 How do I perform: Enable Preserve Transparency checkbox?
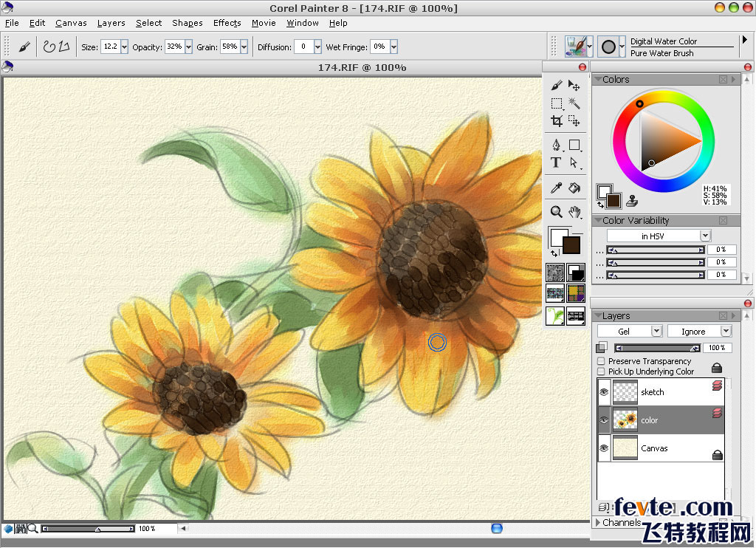pos(601,361)
